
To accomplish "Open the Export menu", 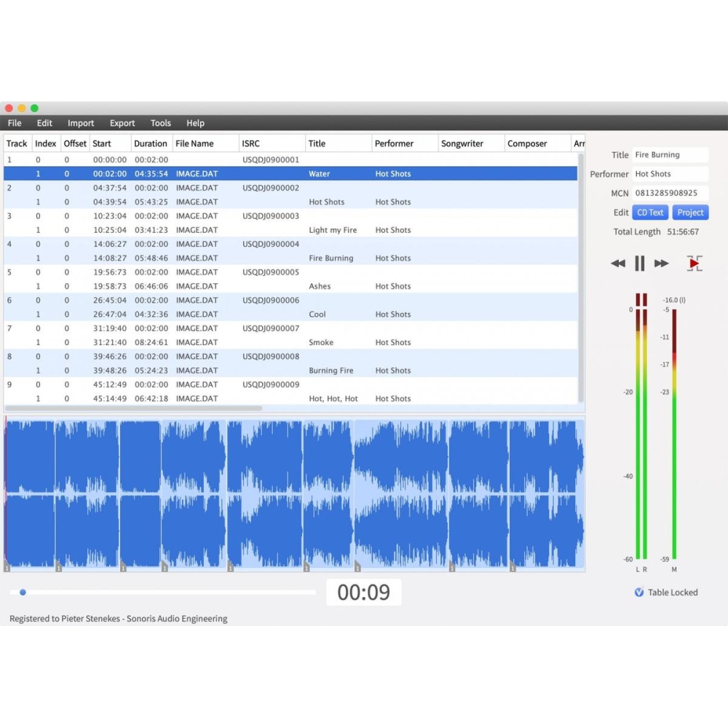I will [122, 123].
